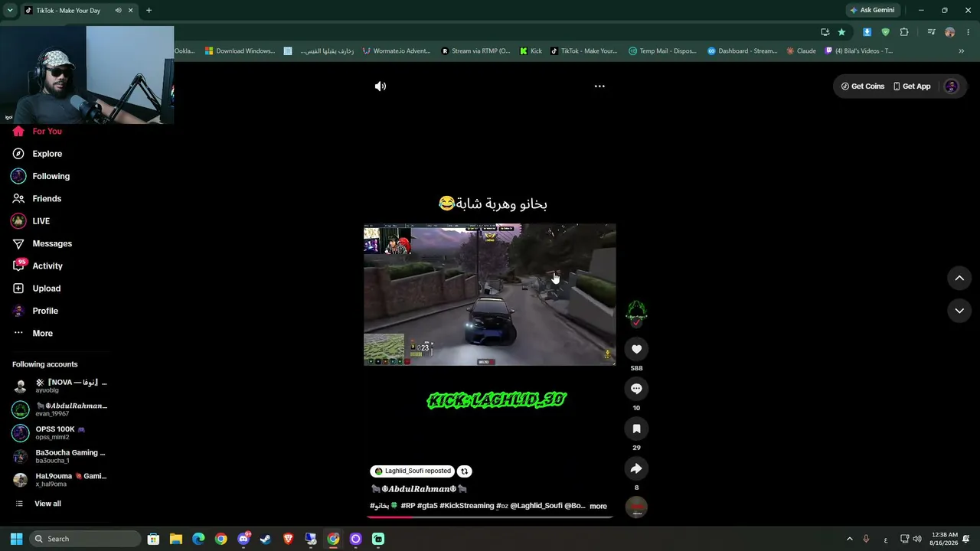Viewport: 980px width, 551px height.
Task: Go to the previous video
Action: (x=959, y=279)
